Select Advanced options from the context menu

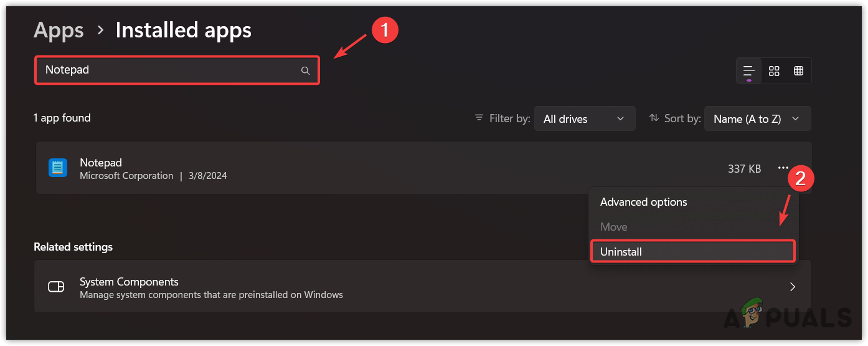click(643, 202)
